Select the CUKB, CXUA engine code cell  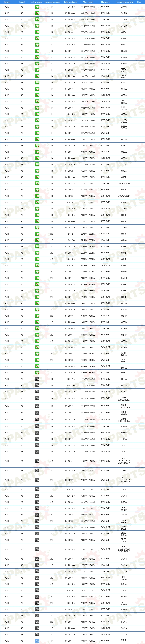pos(124,641)
